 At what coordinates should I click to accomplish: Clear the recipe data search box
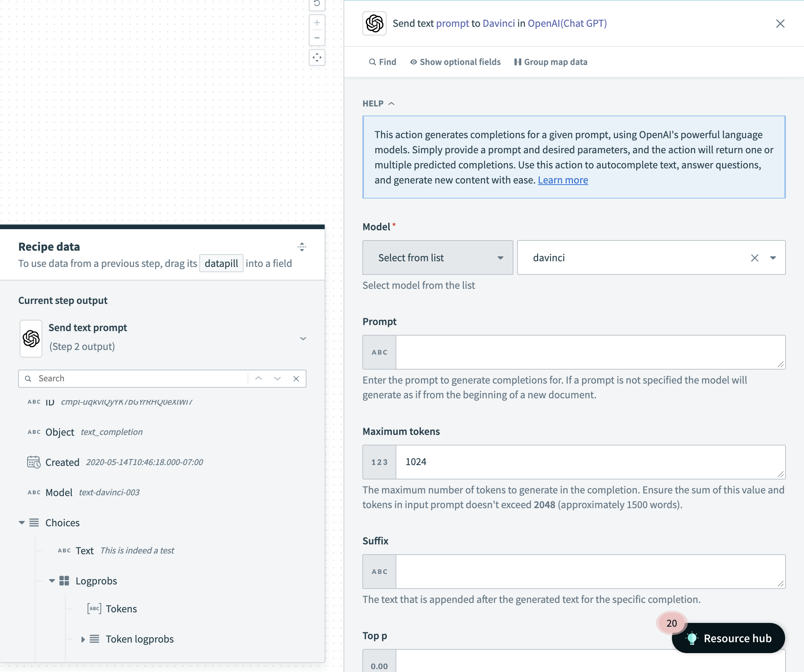click(x=296, y=379)
